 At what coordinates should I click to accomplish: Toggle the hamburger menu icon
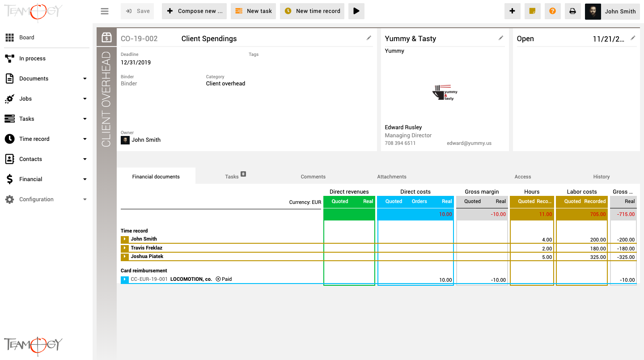[x=105, y=11]
